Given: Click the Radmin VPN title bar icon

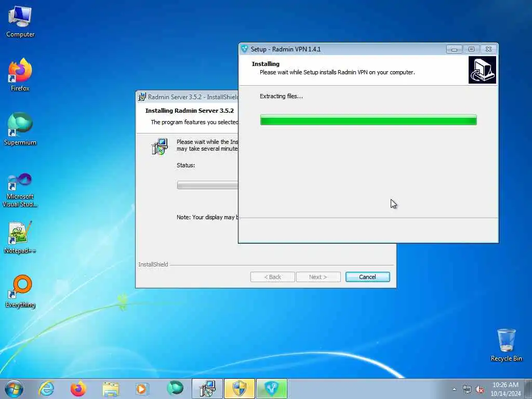Looking at the screenshot, I should pyautogui.click(x=244, y=49).
